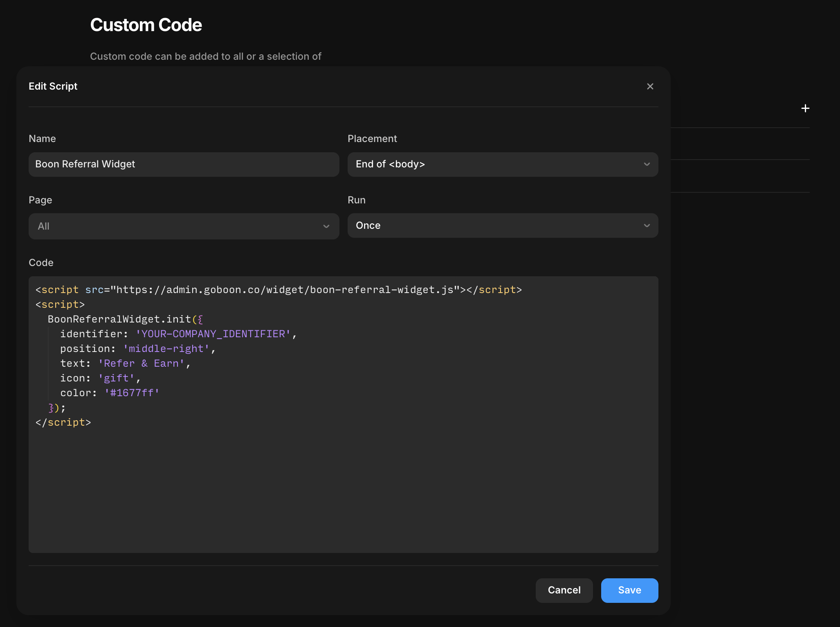840x627 pixels.
Task: Click the 'Page' field label
Action: tap(40, 200)
